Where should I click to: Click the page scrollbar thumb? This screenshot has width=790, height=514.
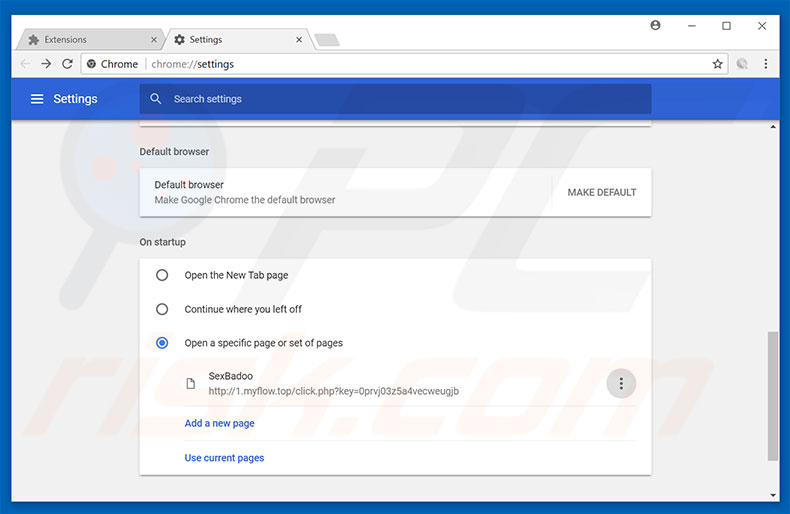click(773, 396)
